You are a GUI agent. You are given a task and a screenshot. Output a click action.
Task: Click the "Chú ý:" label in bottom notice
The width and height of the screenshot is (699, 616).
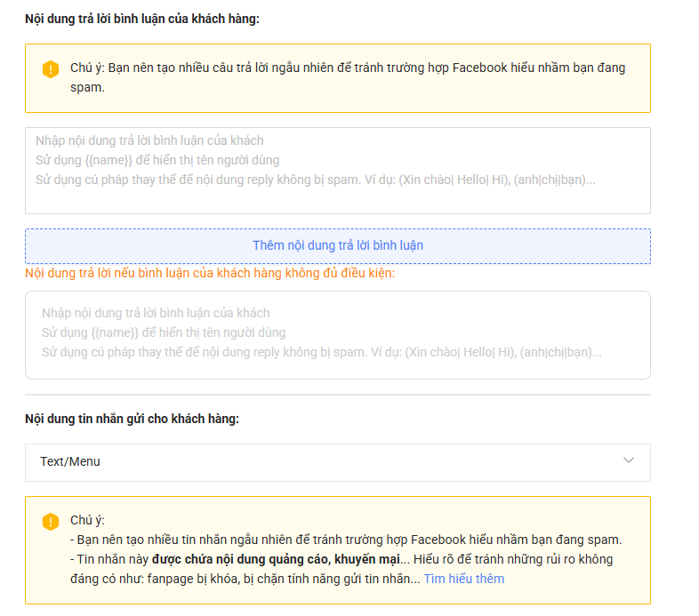click(87, 520)
